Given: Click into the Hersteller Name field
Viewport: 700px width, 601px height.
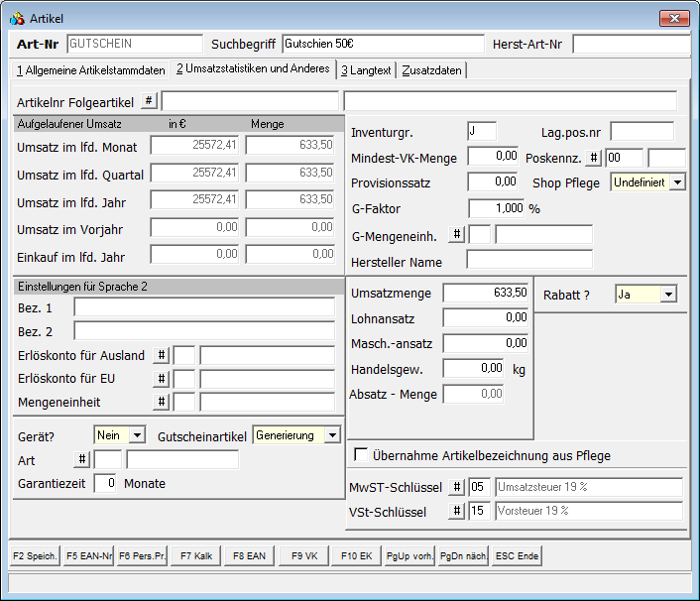Looking at the screenshot, I should (528, 260).
